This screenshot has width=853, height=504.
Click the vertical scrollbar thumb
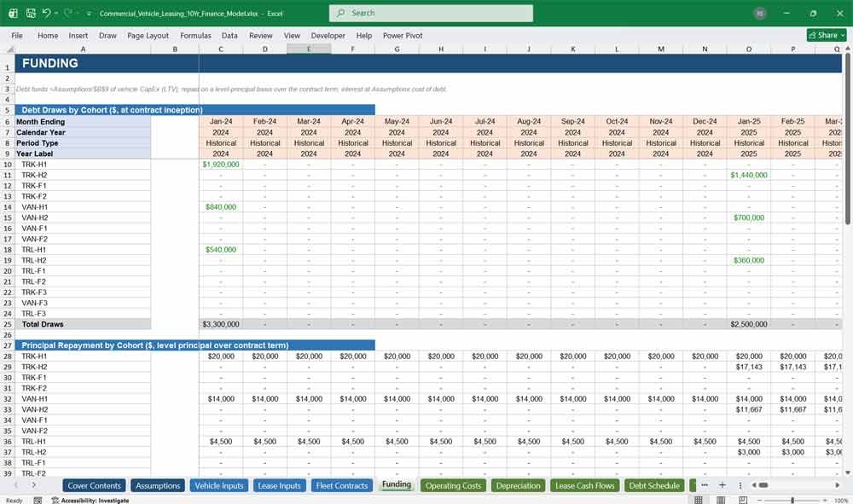tap(848, 139)
